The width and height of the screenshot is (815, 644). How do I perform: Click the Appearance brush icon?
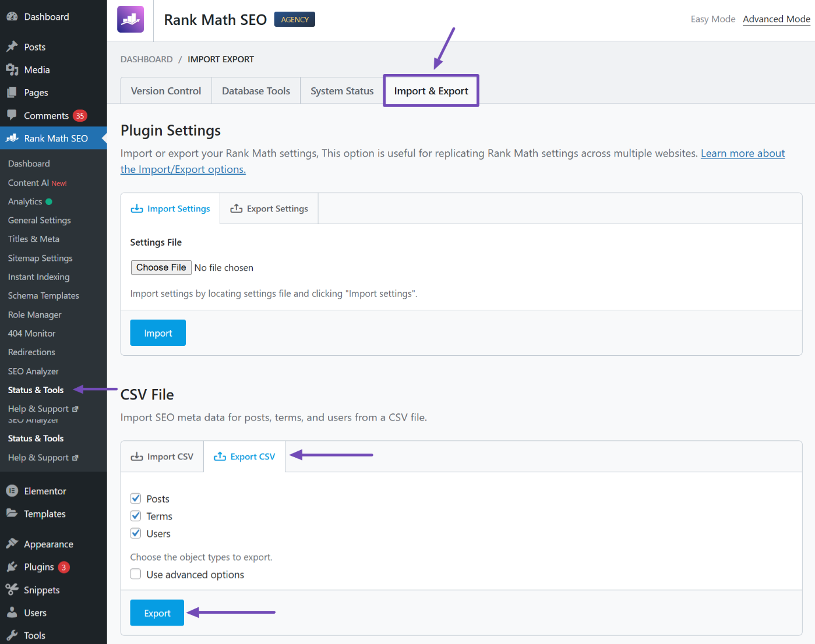click(x=12, y=544)
